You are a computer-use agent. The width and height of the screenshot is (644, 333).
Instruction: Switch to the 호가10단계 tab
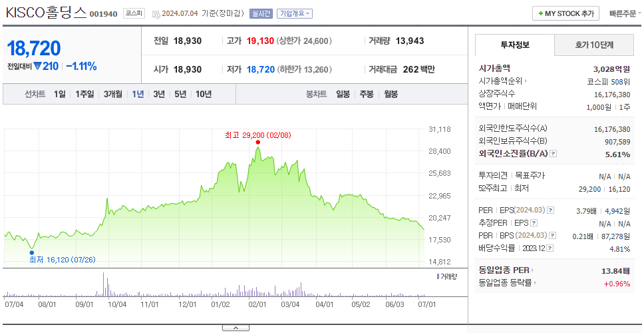click(594, 45)
